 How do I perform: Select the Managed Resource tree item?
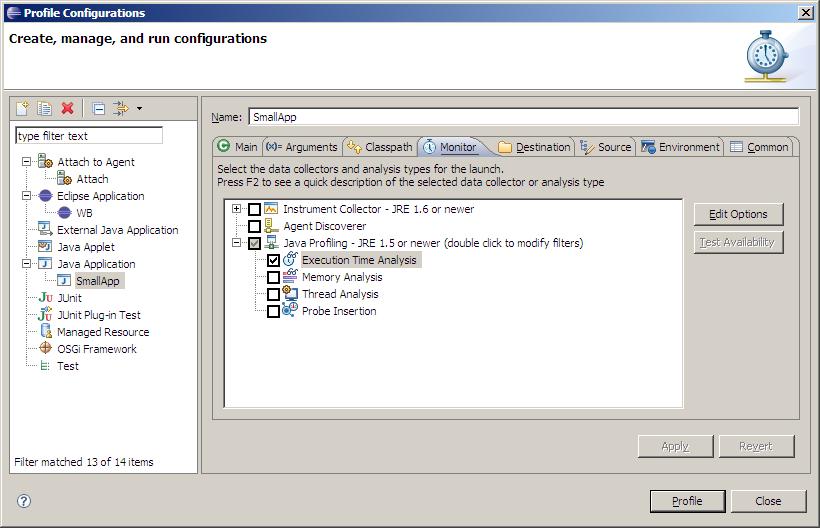[x=103, y=332]
